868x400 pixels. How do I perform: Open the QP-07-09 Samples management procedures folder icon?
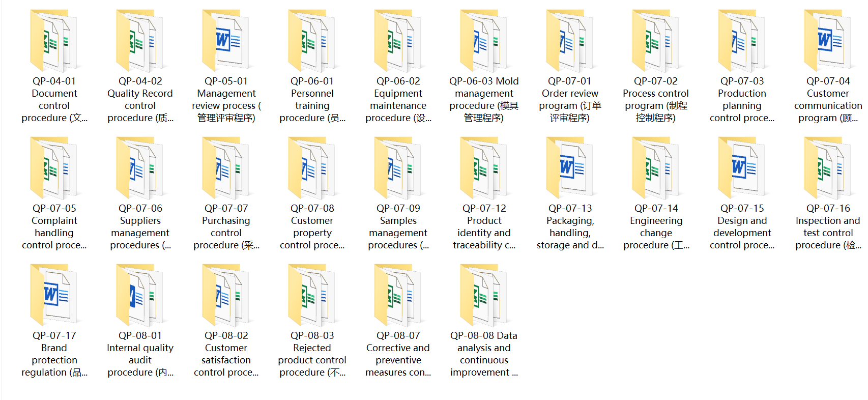pos(398,168)
